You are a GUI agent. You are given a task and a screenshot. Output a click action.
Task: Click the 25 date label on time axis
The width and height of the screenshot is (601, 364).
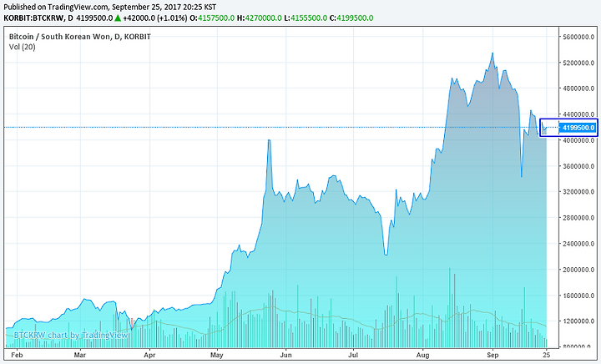[x=546, y=355]
